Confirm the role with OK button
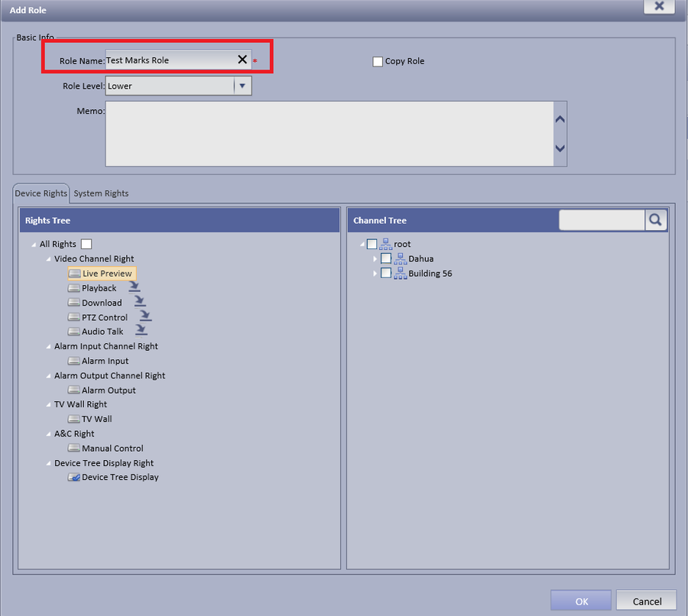The width and height of the screenshot is (688, 616). (x=581, y=601)
